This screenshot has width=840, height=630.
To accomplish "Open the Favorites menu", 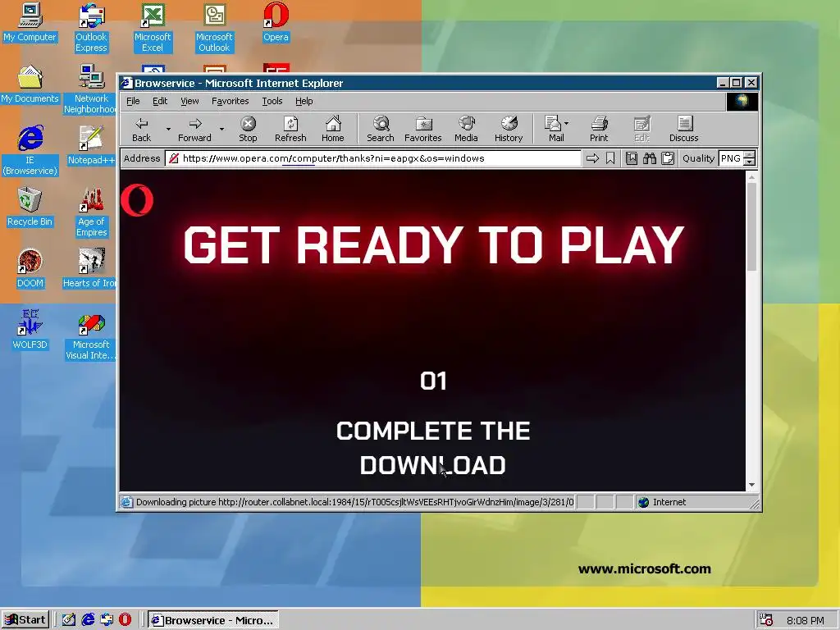I will [230, 101].
